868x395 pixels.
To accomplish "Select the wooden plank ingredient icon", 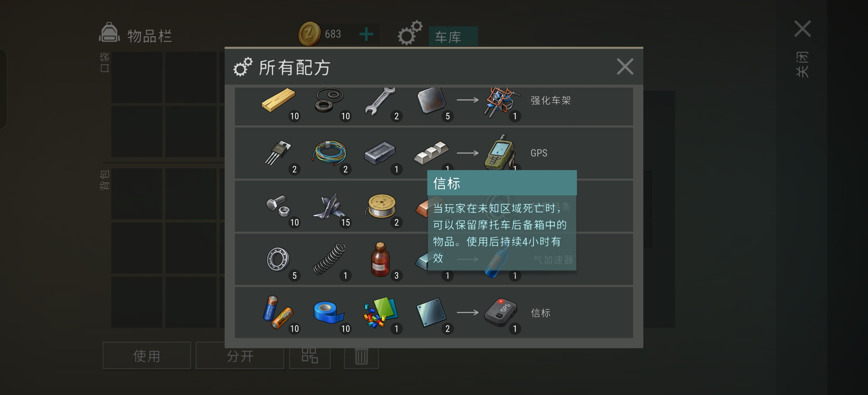I will click(278, 100).
